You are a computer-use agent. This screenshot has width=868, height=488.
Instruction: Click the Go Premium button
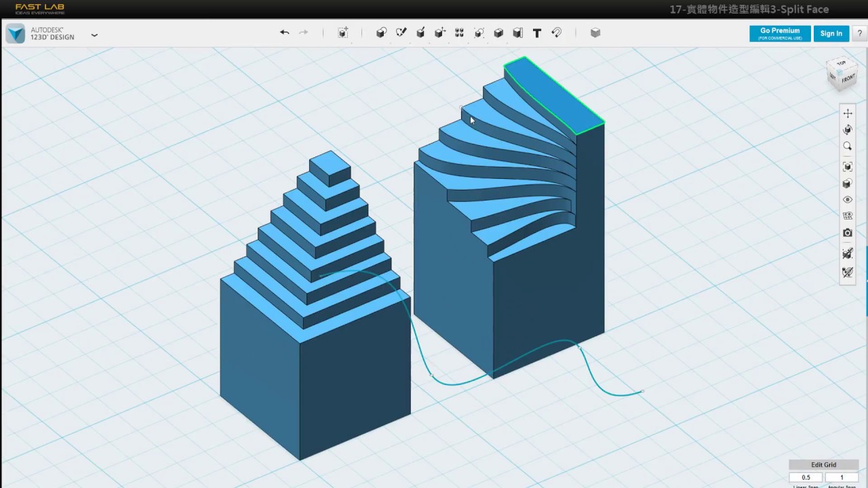tap(780, 33)
